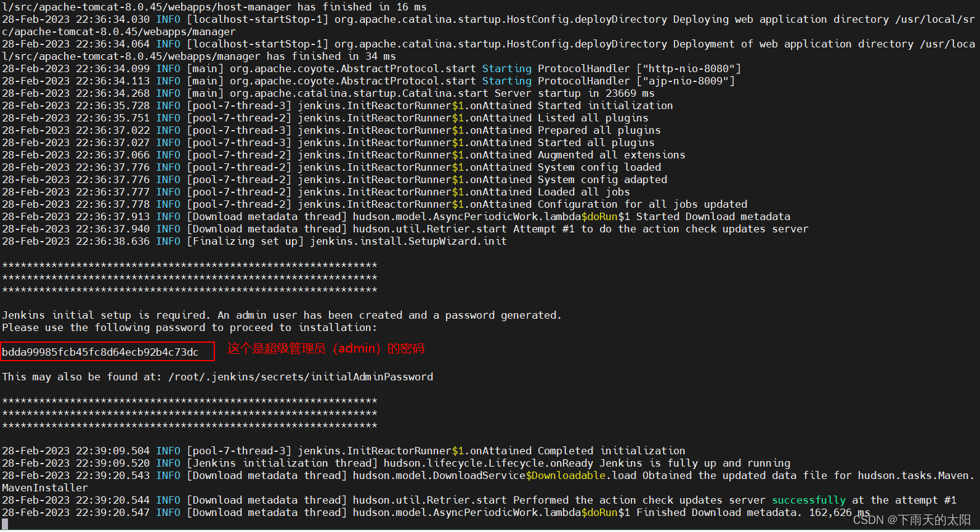Click 'Configuration for all jobs updated' message
The image size is (980, 532).
point(642,204)
